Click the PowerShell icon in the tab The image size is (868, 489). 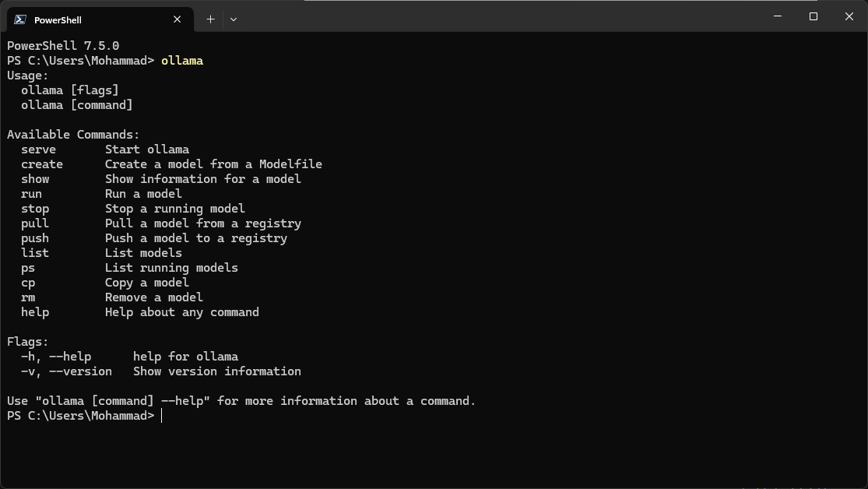20,19
